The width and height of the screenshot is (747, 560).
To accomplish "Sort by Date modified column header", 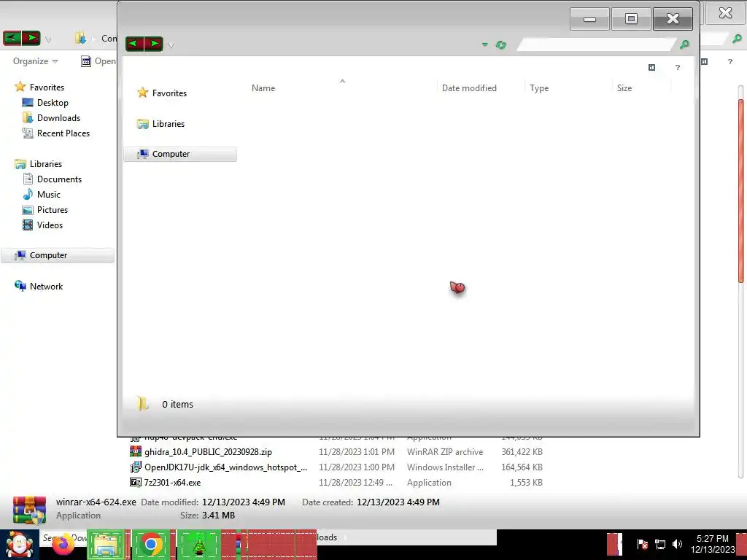I will pyautogui.click(x=469, y=88).
